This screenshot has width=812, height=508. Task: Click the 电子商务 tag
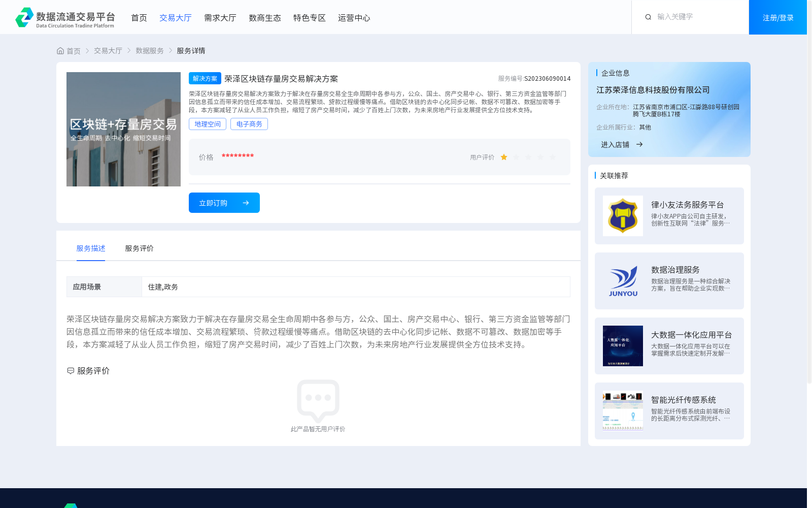[x=249, y=124]
